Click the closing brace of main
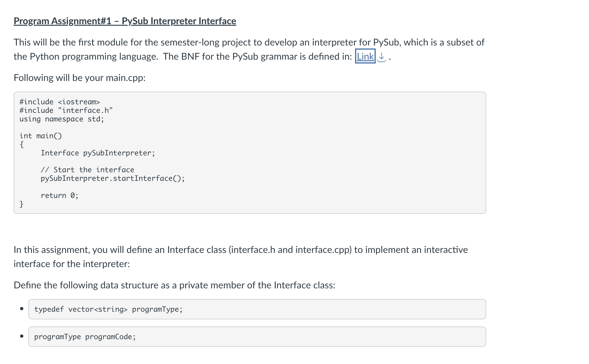589x364 pixels. 21,204
